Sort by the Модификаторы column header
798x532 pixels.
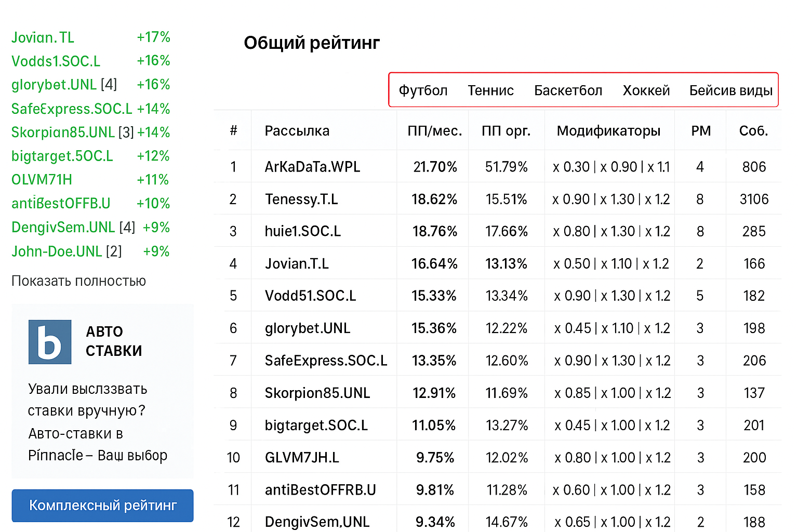pos(608,131)
